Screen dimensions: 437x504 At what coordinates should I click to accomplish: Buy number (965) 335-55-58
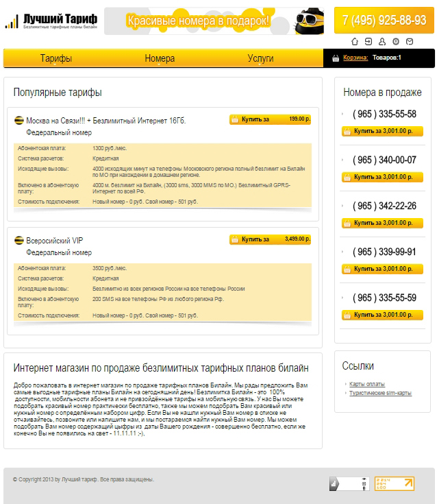point(382,131)
